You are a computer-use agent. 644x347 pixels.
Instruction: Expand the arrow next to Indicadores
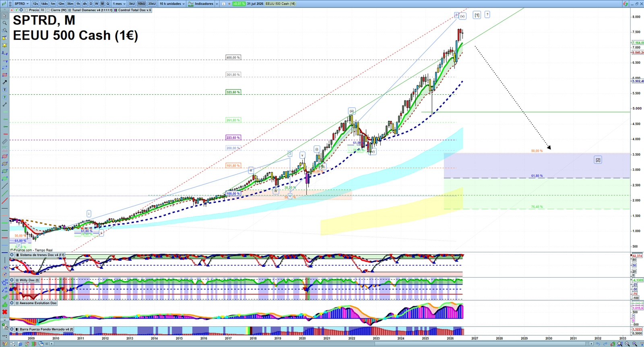pos(217,4)
